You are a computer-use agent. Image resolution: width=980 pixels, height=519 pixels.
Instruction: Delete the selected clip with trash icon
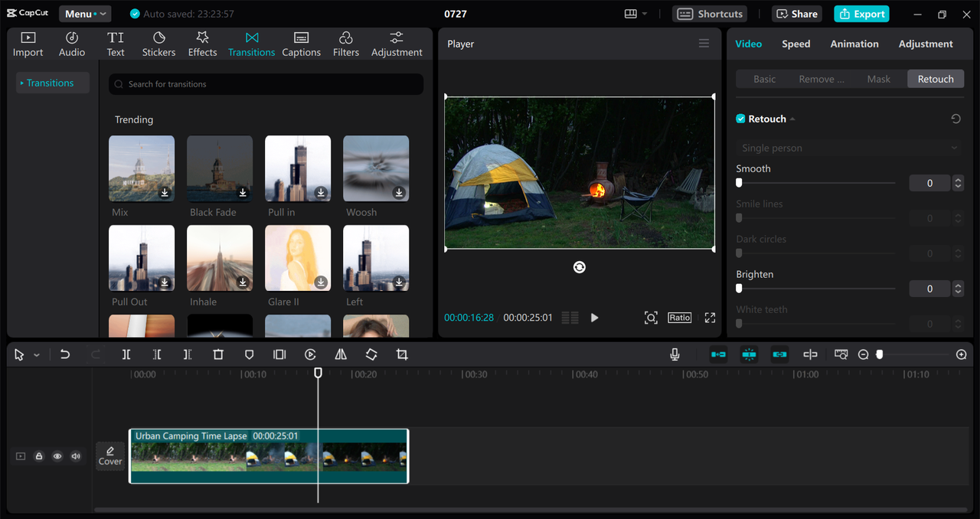pyautogui.click(x=218, y=354)
